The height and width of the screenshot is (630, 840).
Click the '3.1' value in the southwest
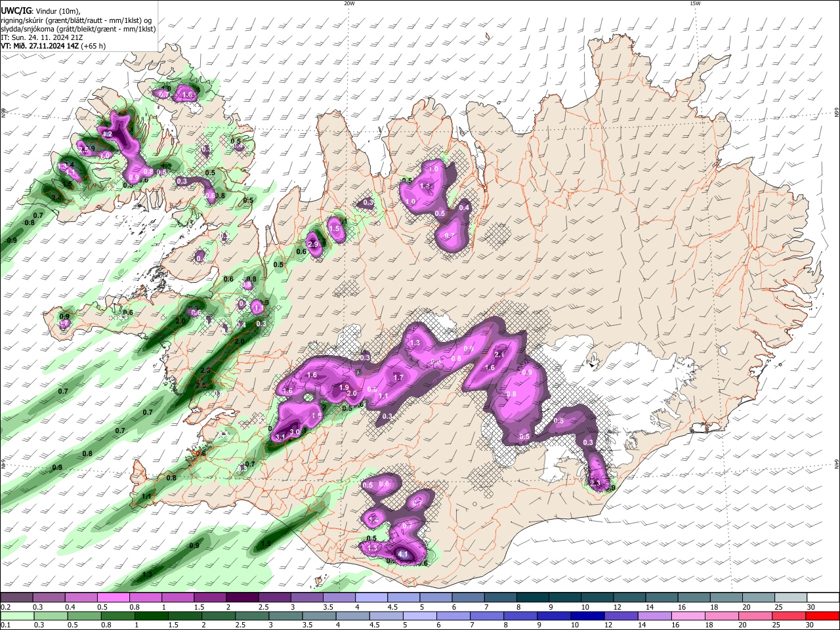[x=280, y=437]
